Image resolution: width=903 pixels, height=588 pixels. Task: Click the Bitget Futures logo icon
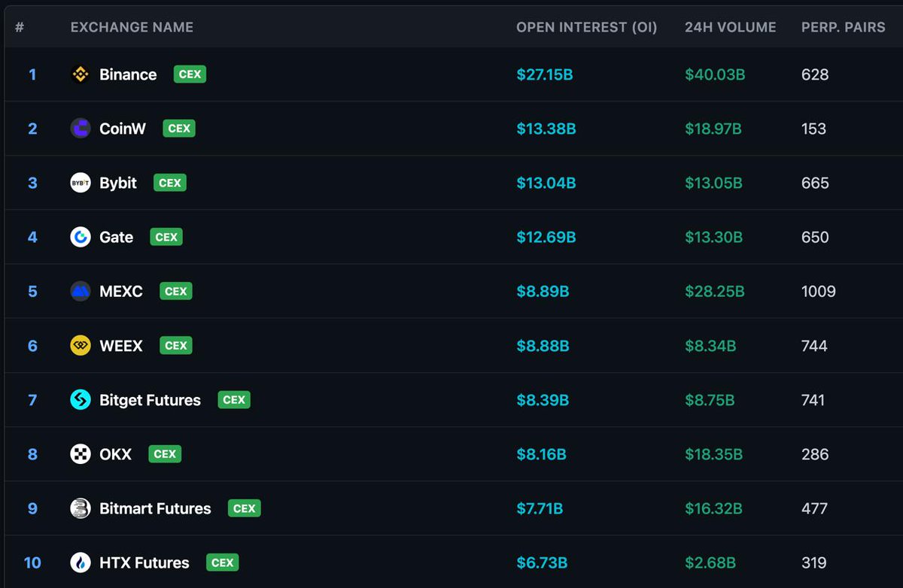(x=81, y=400)
